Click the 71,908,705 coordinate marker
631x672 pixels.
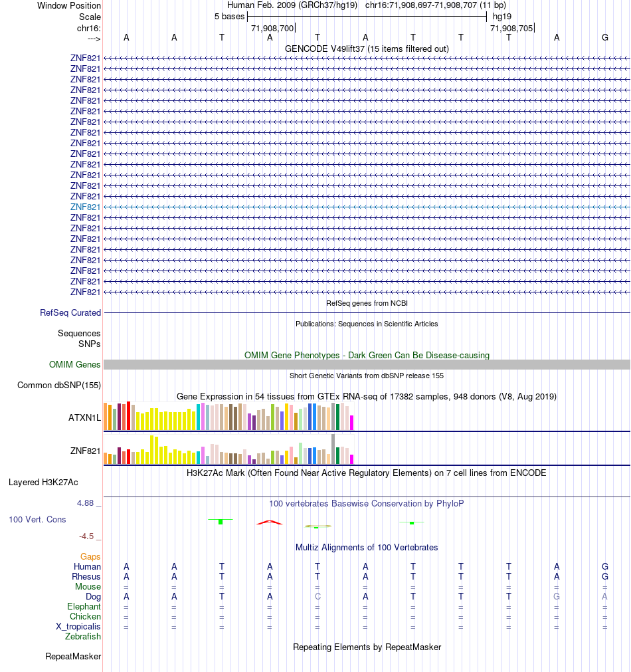tap(511, 29)
